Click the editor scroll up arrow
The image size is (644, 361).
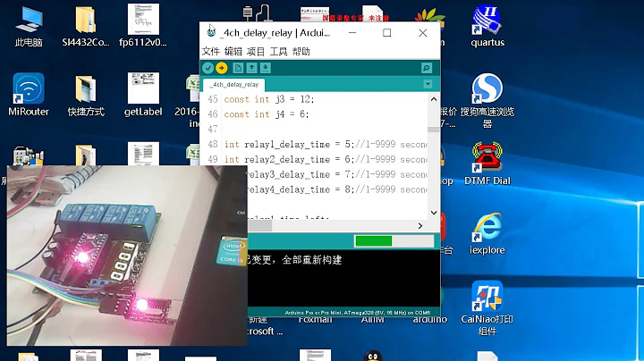pos(434,99)
